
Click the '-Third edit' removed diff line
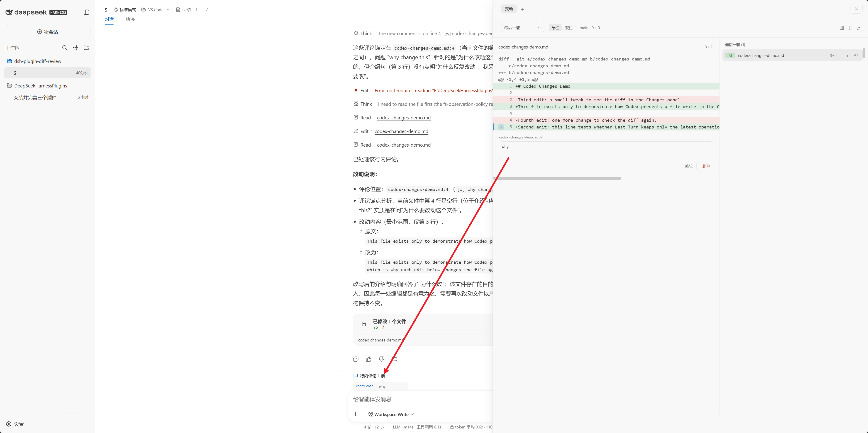tap(606, 100)
